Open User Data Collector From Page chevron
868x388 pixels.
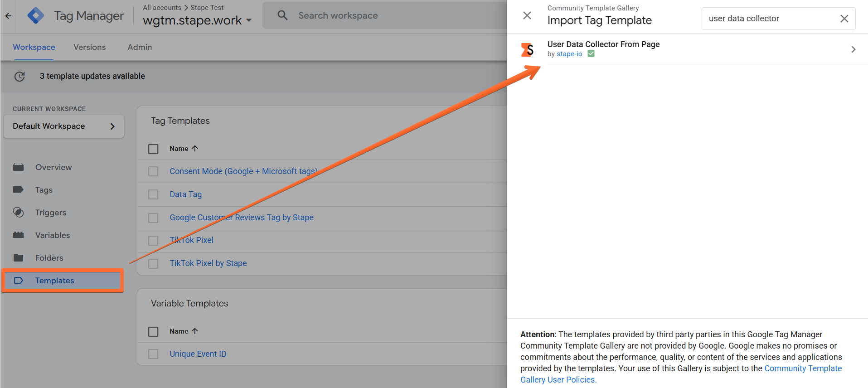point(853,49)
